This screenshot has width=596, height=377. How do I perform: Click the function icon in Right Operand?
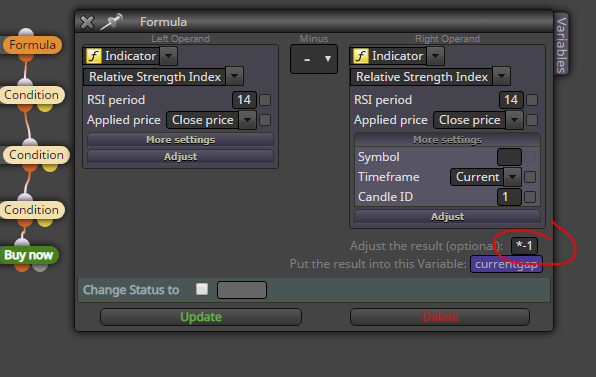(x=360, y=56)
